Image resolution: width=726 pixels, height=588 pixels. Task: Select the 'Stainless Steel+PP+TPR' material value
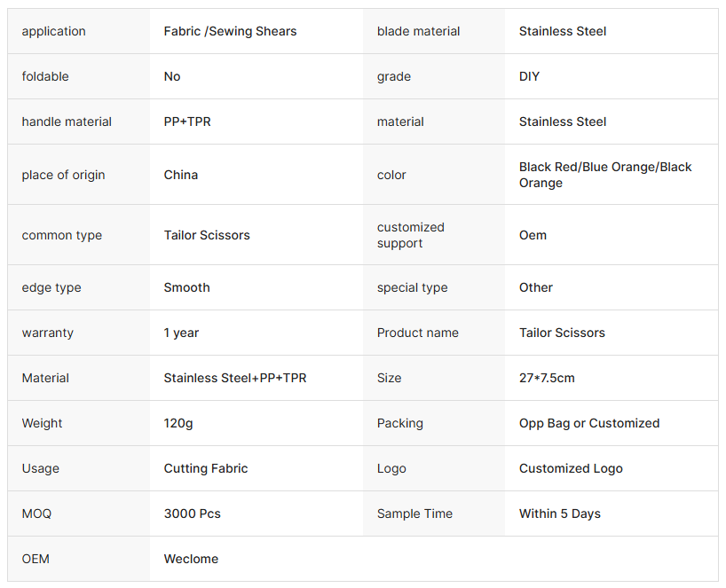[x=235, y=378]
